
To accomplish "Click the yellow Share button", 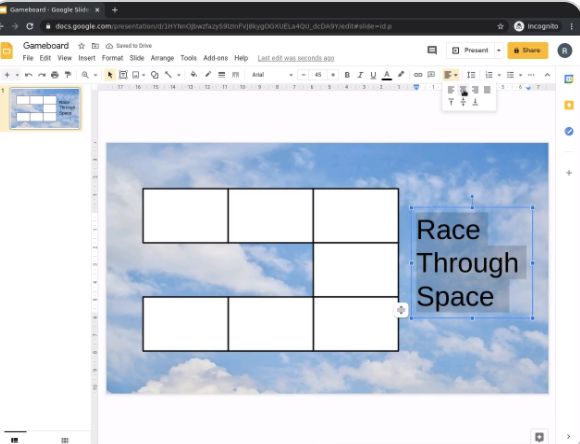I will point(527,50).
